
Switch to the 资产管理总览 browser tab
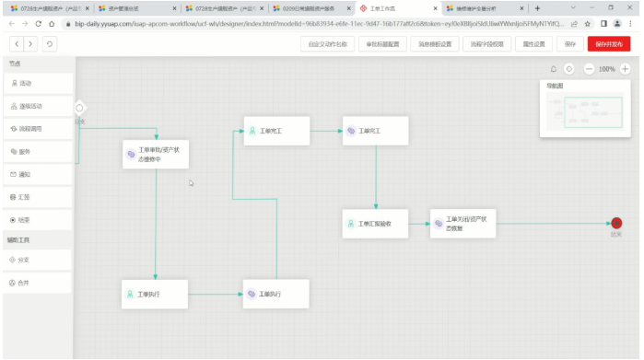136,8
